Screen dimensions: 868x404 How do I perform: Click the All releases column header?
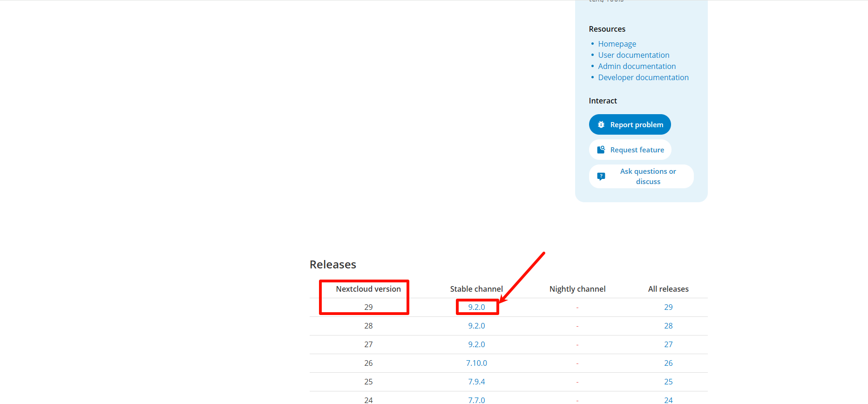coord(668,289)
